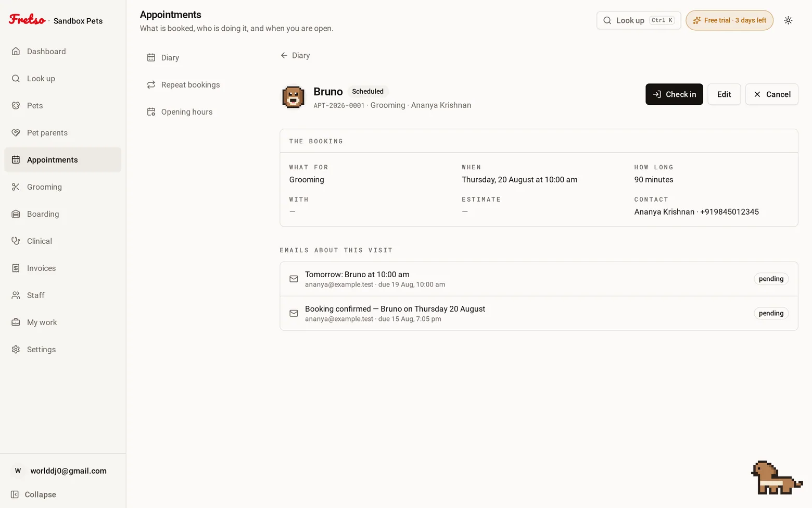Screen dimensions: 812x508
Task: Click the Scheduled status badge
Action: [367, 91]
